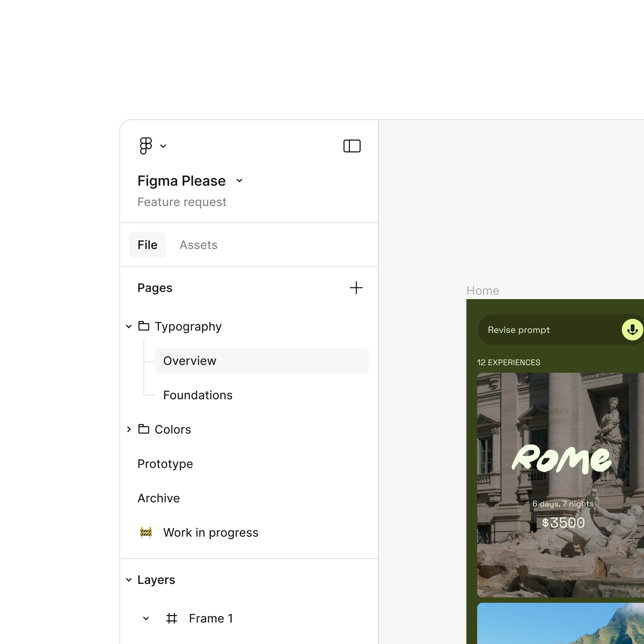Click the Colors folder icon
Screen dimensions: 644x644
click(144, 429)
